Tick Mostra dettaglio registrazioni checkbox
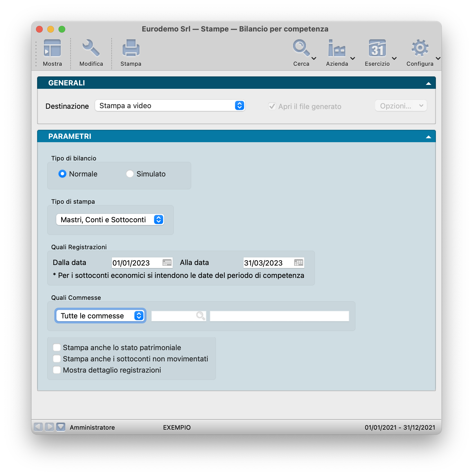The width and height of the screenshot is (473, 476). coord(57,370)
